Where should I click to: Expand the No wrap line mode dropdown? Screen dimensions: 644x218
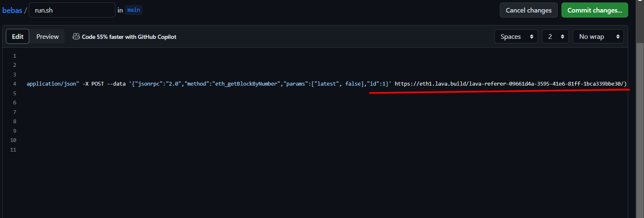(598, 37)
